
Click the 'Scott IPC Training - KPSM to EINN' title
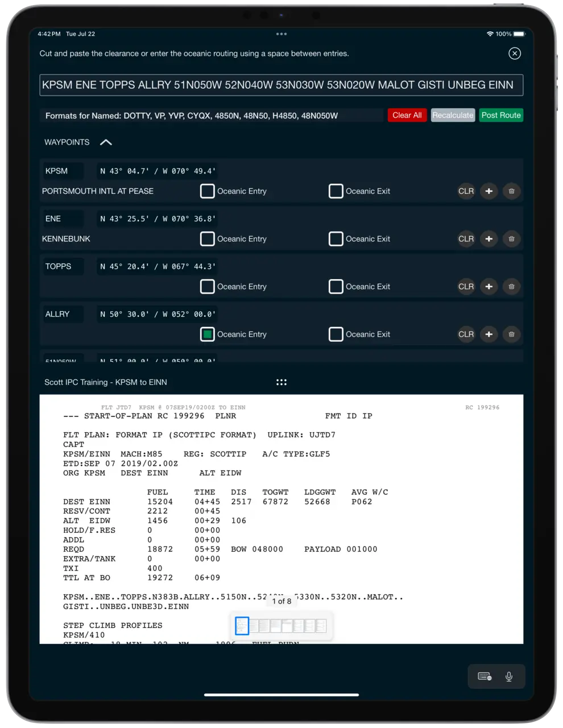click(x=106, y=382)
